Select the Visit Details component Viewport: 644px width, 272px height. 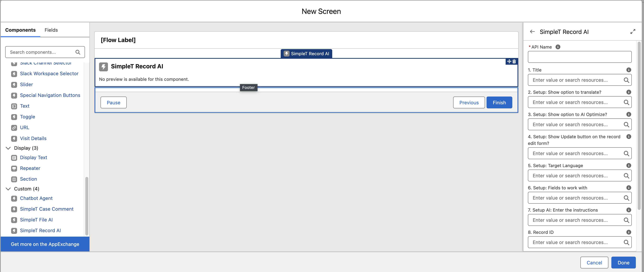point(33,138)
